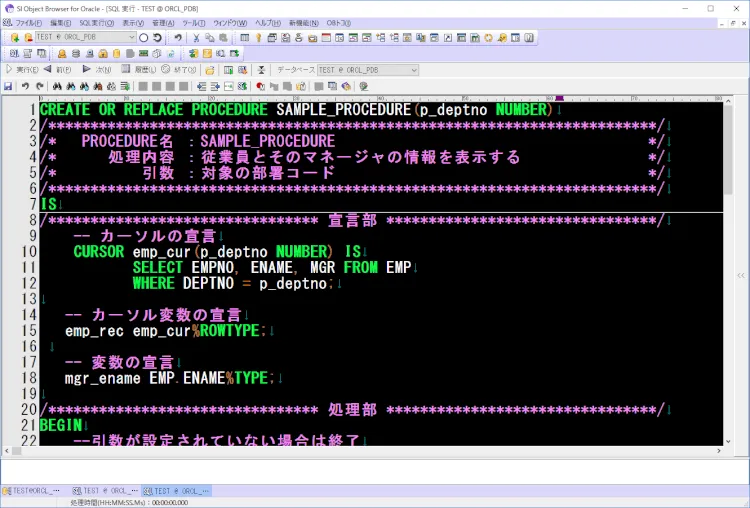Screen dimensions: 750x508
Task: Click mgr_ename on line 18
Action: tap(103, 378)
